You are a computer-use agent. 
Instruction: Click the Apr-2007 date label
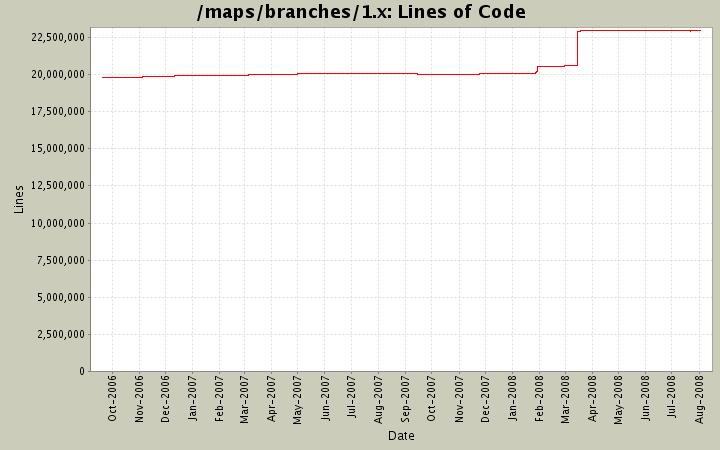271,398
